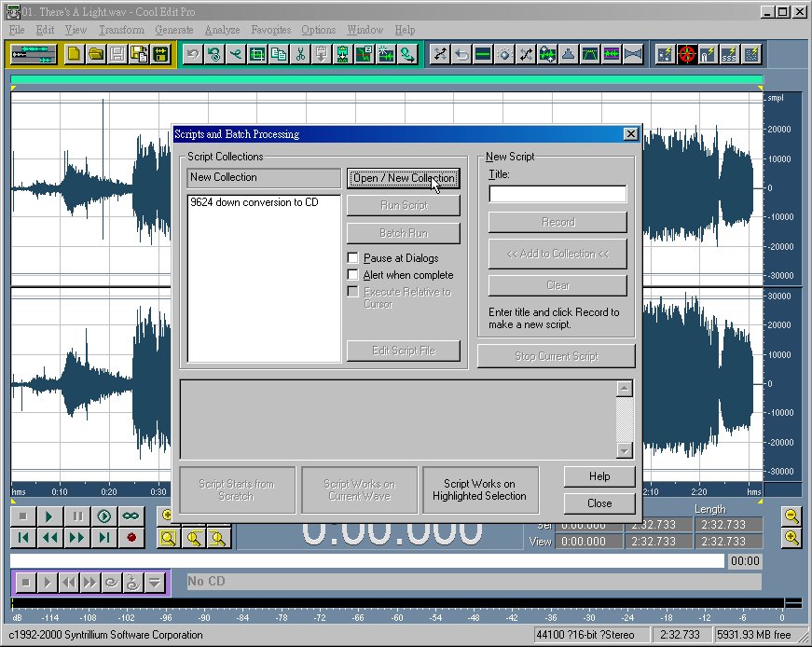Click the scissors Cut toolbar icon

299,54
